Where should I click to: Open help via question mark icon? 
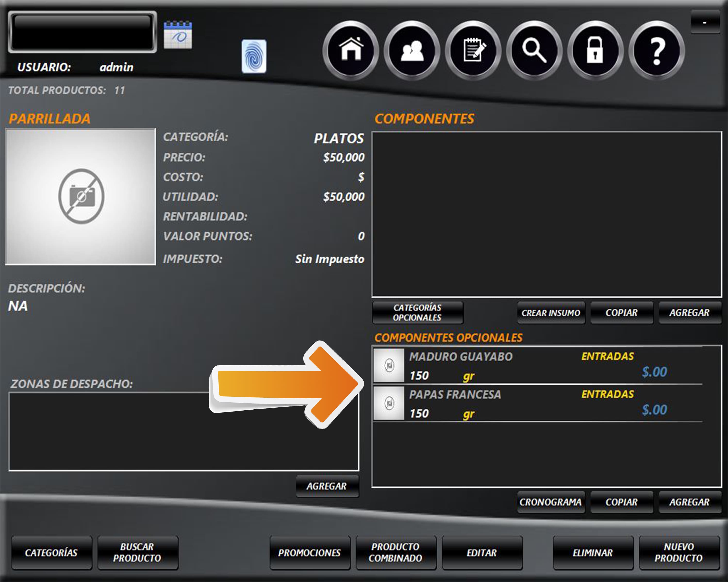pos(657,50)
